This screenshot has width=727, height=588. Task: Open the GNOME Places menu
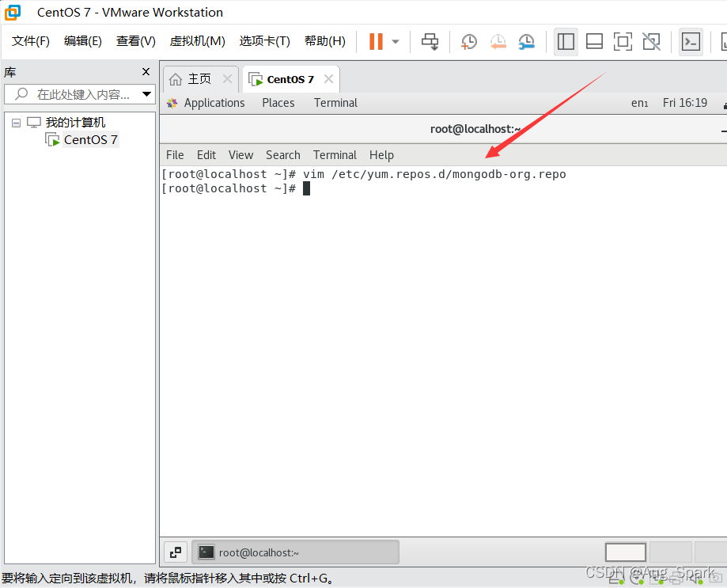click(278, 103)
